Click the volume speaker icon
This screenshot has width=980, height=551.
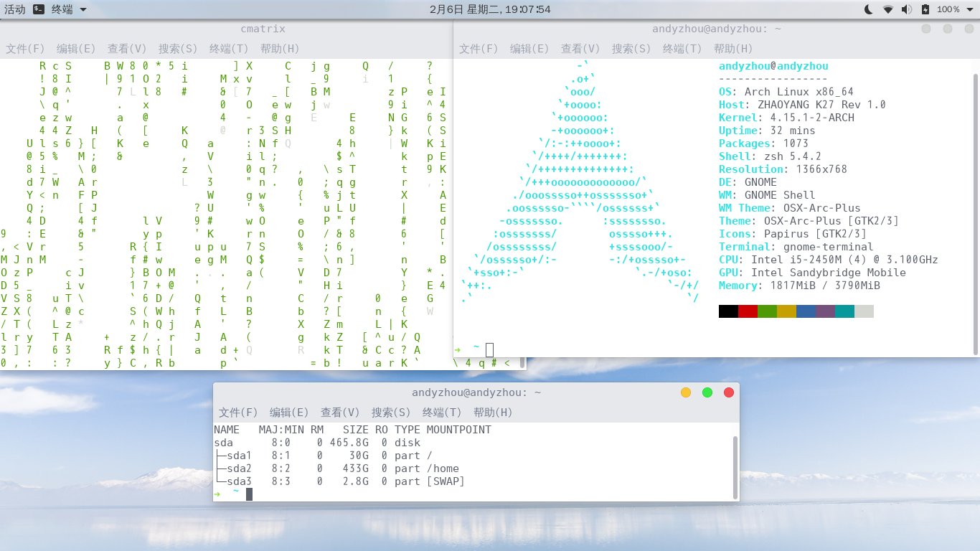tap(907, 9)
